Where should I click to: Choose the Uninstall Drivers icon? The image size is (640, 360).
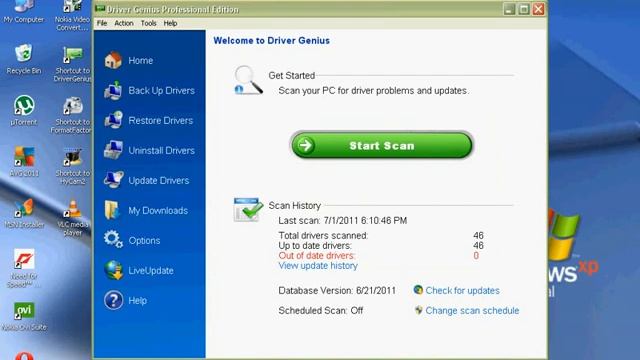click(113, 150)
